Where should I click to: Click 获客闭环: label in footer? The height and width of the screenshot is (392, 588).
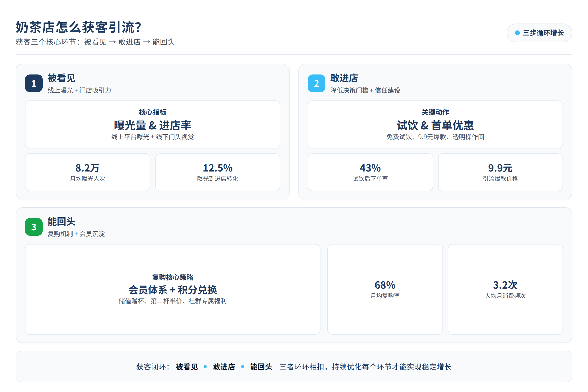click(153, 367)
